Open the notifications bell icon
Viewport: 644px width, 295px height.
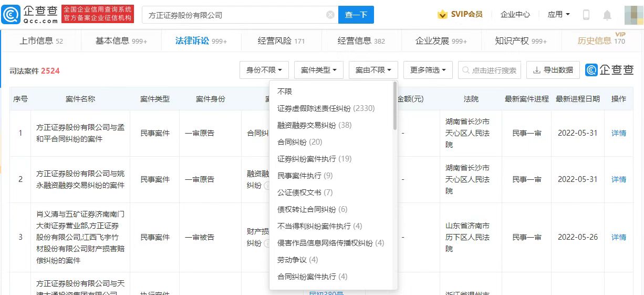(x=607, y=15)
